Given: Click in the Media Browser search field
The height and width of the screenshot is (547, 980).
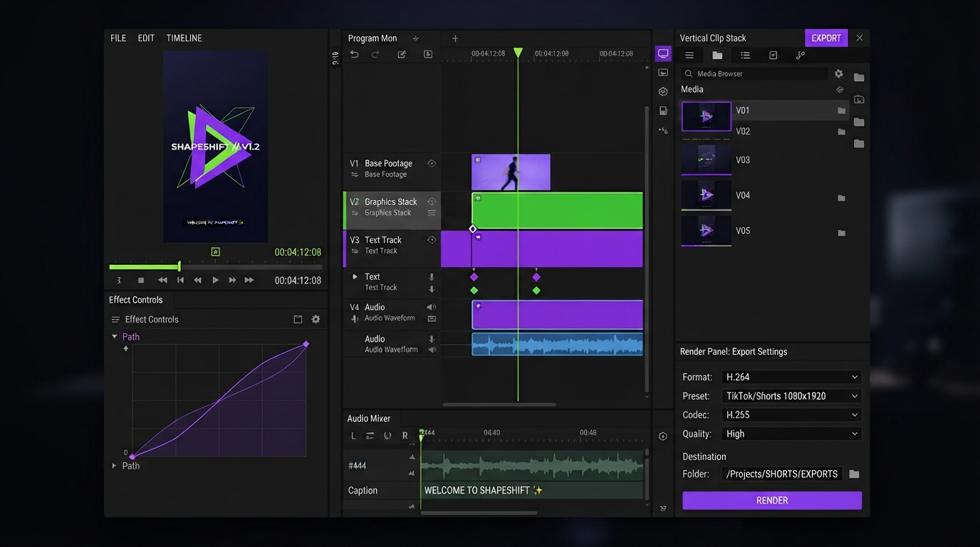Looking at the screenshot, I should (x=754, y=73).
